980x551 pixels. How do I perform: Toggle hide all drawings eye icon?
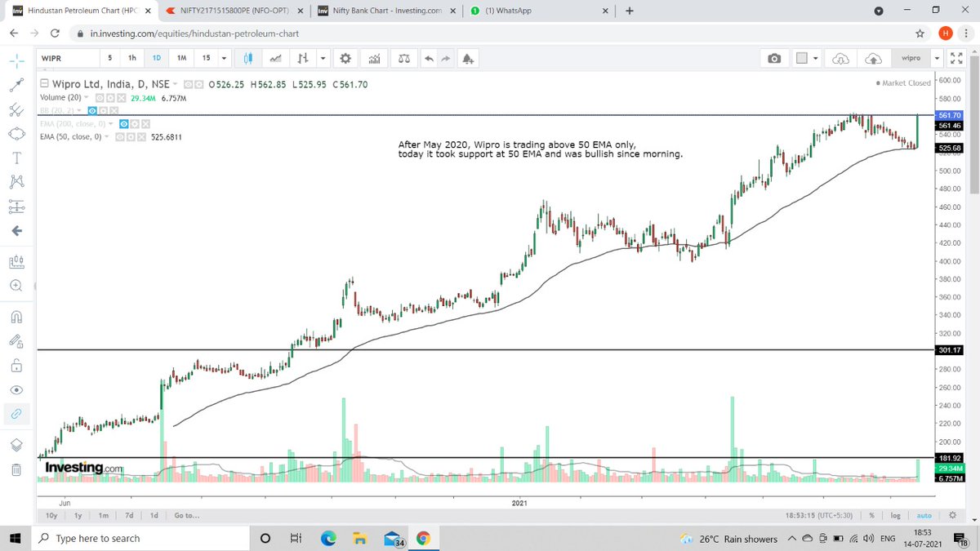pos(16,389)
